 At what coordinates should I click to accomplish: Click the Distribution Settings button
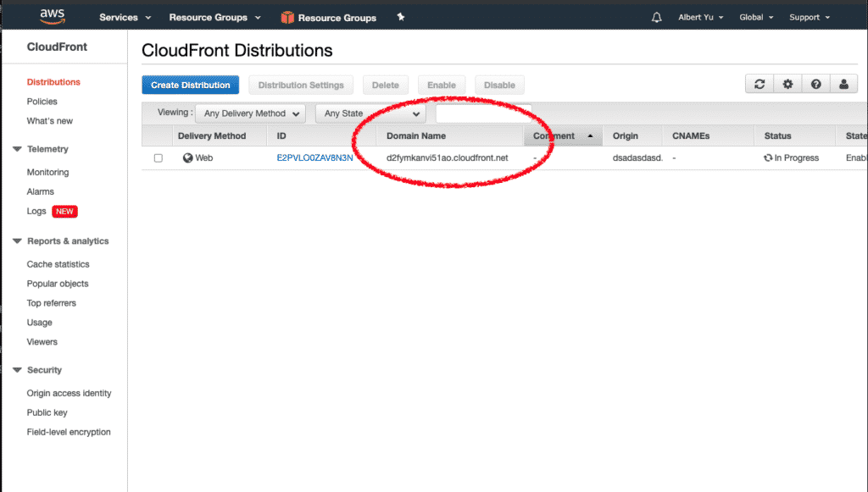(x=301, y=86)
